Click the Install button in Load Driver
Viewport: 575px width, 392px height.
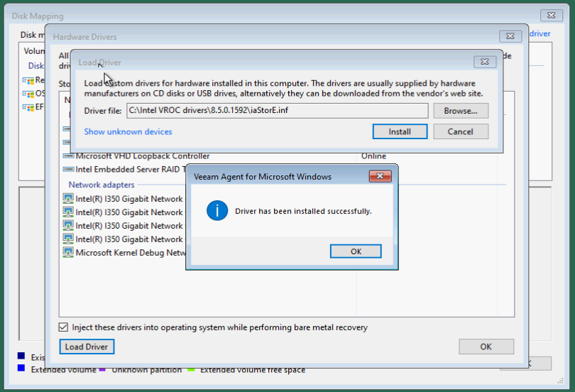[400, 131]
